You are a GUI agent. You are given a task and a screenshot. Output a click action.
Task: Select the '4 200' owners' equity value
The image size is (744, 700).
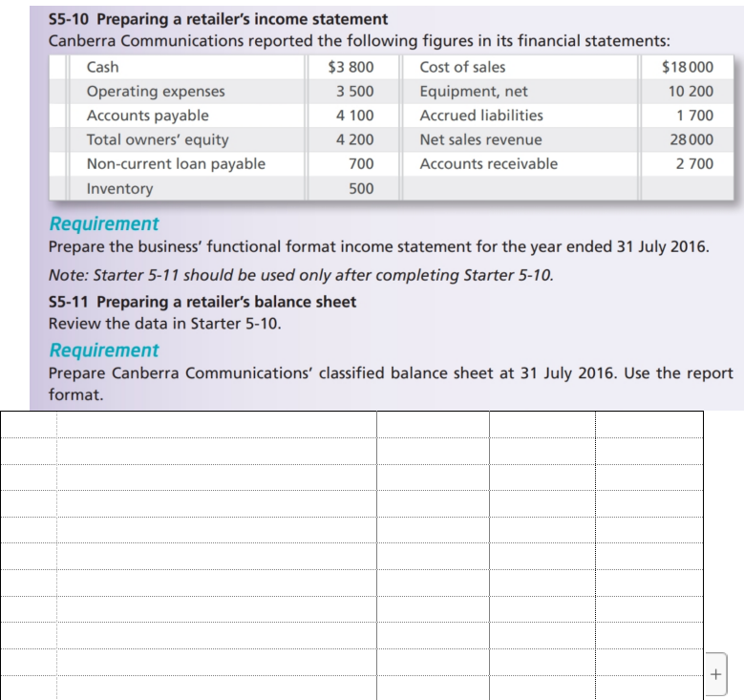355,139
